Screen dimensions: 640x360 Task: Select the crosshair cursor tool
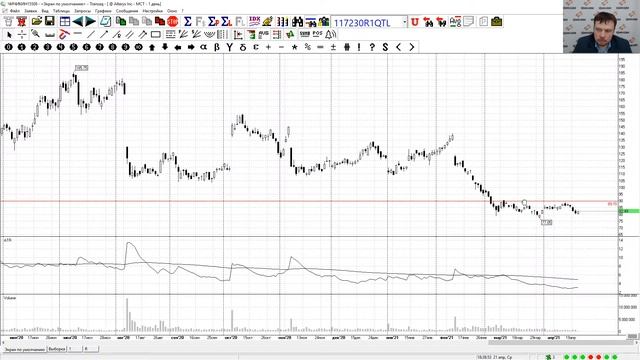point(22,35)
